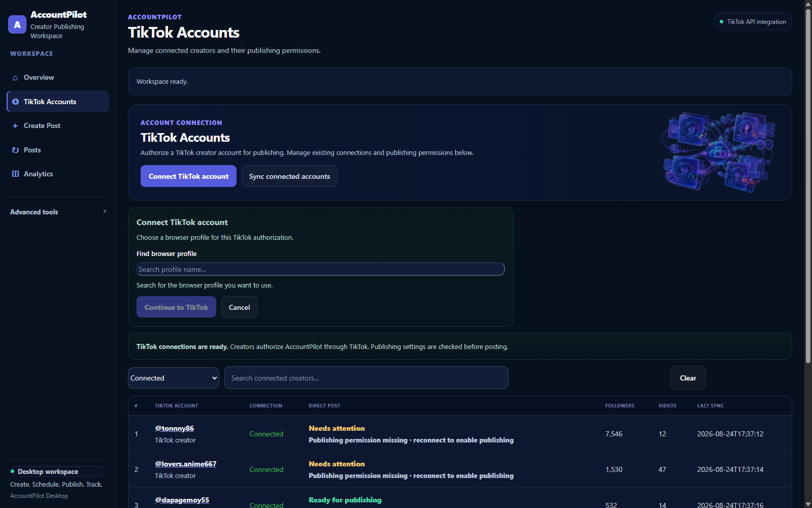Image resolution: width=812 pixels, height=508 pixels.
Task: Click the AccountPilot logo icon
Action: tap(17, 24)
